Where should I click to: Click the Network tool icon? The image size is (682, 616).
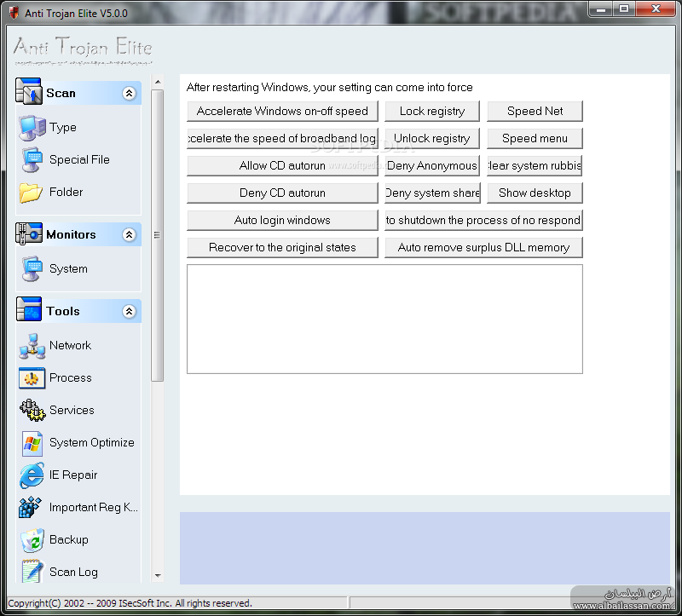pos(32,347)
